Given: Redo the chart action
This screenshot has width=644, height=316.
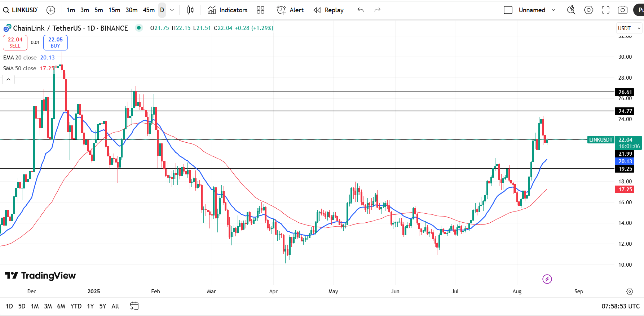Looking at the screenshot, I should 377,10.
